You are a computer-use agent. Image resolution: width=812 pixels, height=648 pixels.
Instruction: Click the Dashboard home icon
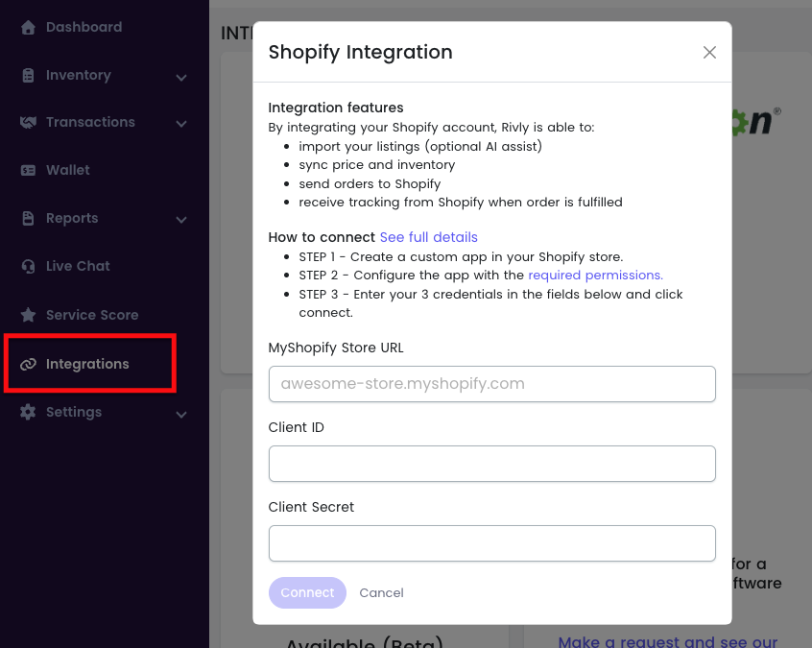[x=28, y=27]
